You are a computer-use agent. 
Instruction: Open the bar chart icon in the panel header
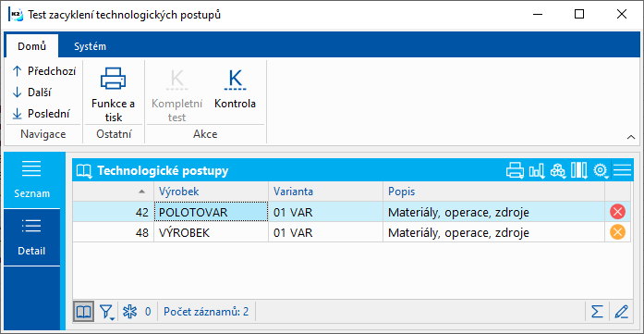(537, 171)
